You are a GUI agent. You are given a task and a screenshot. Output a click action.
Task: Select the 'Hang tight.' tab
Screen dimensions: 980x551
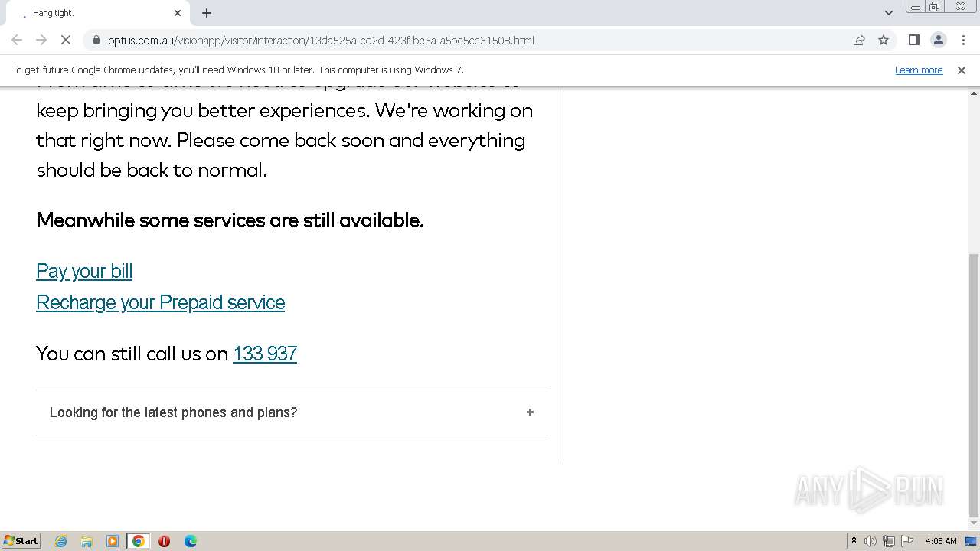click(98, 13)
